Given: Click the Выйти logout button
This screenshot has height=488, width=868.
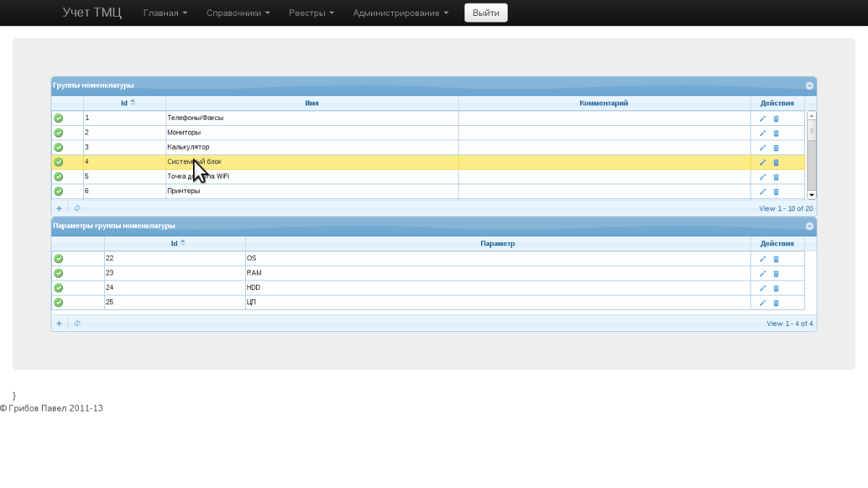Looking at the screenshot, I should point(485,13).
